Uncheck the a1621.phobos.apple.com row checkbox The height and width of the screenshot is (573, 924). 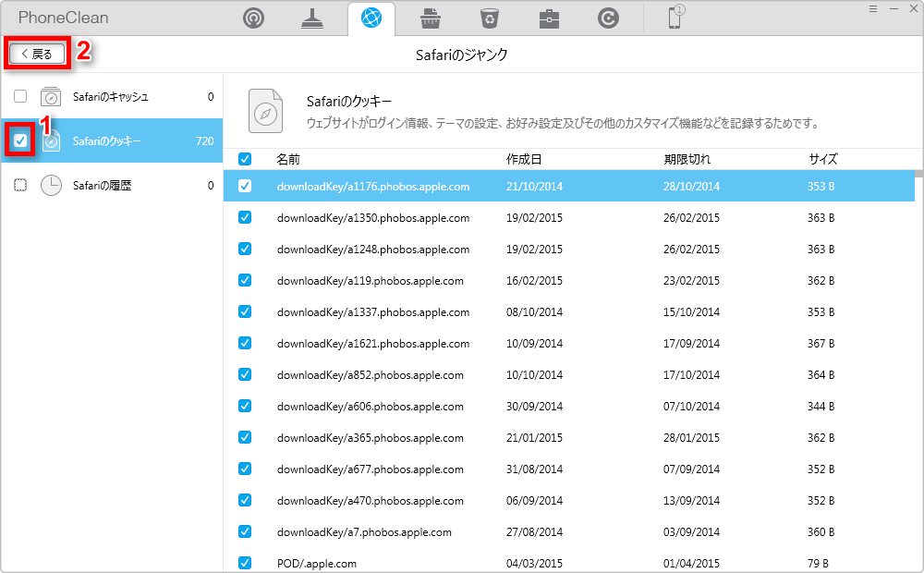click(245, 343)
